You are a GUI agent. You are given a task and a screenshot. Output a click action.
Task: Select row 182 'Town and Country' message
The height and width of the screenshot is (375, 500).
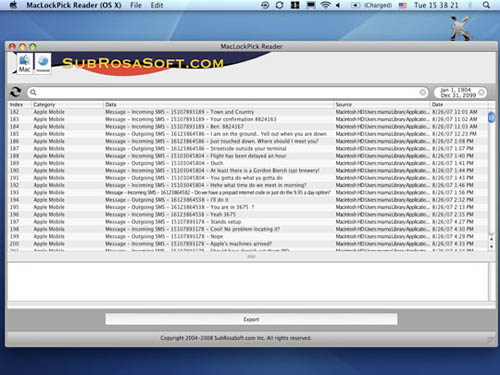click(248, 112)
